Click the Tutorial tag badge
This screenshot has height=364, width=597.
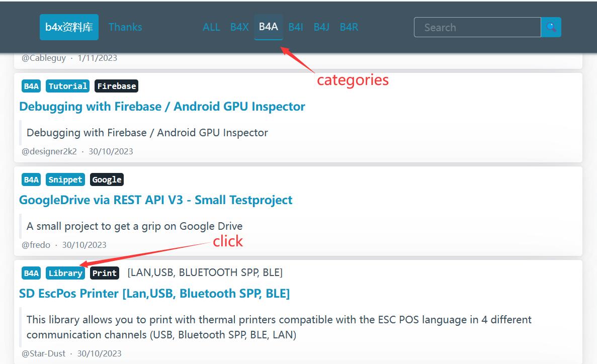point(68,86)
